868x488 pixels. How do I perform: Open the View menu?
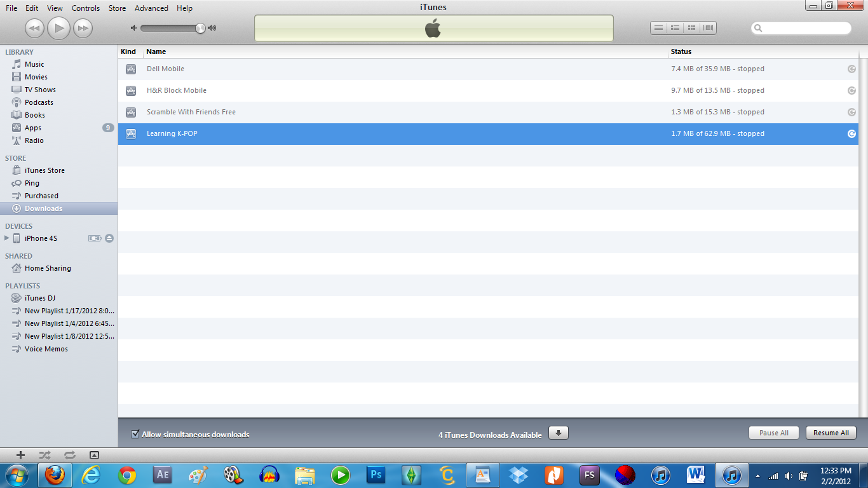click(55, 8)
